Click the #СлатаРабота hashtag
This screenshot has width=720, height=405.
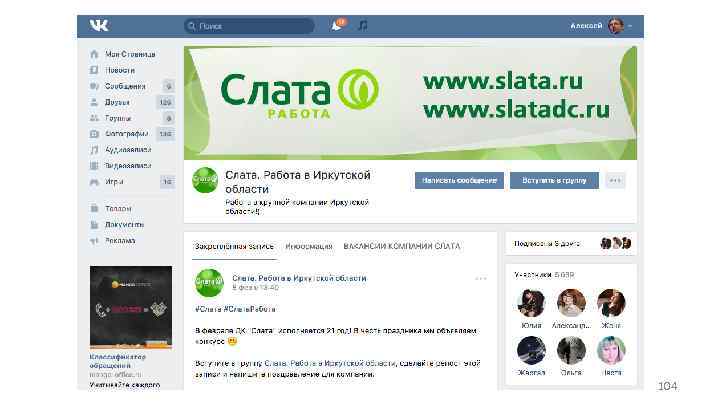pos(249,309)
